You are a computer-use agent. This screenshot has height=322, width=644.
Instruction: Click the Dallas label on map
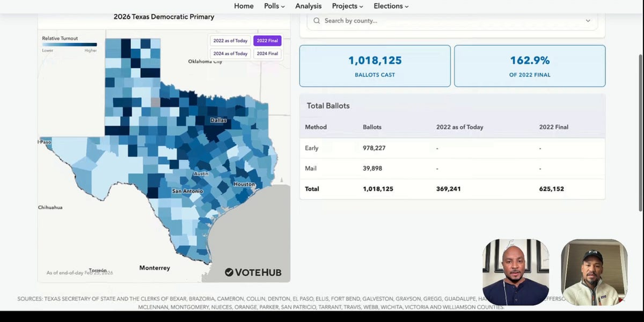[x=218, y=120]
